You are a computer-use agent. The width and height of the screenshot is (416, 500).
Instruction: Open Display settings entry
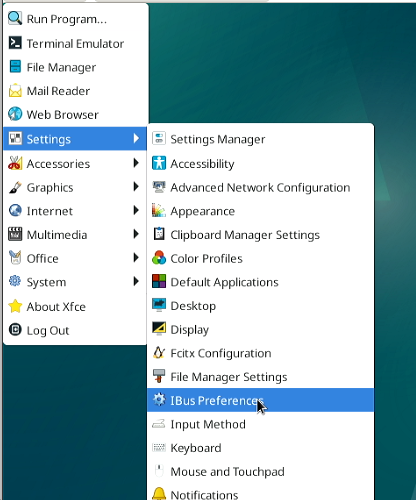261,329
